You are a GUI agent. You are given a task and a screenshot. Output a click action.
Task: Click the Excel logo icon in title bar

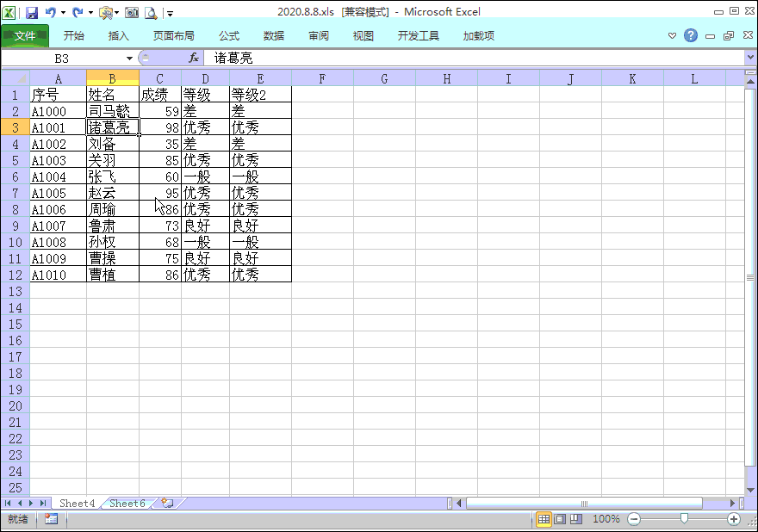[9, 13]
